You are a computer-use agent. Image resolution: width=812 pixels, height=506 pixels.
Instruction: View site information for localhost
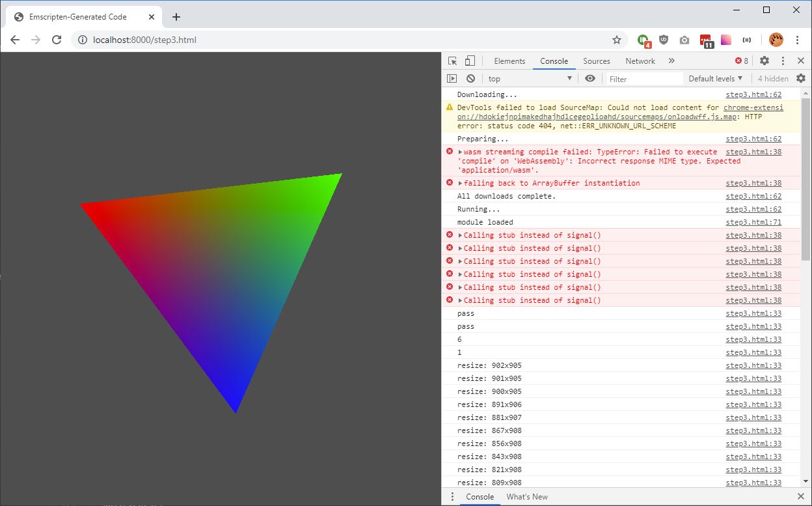(82, 40)
